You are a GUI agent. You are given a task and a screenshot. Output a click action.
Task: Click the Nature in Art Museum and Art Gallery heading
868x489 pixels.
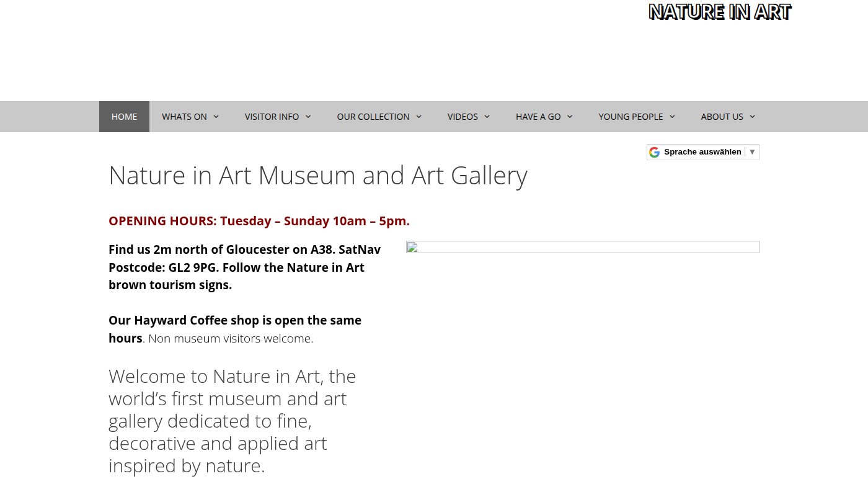pyautogui.click(x=318, y=176)
